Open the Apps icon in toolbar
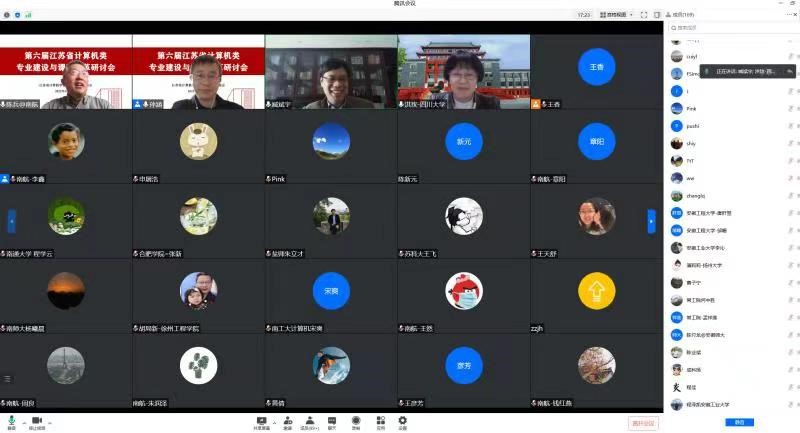The image size is (800, 433). 379,421
